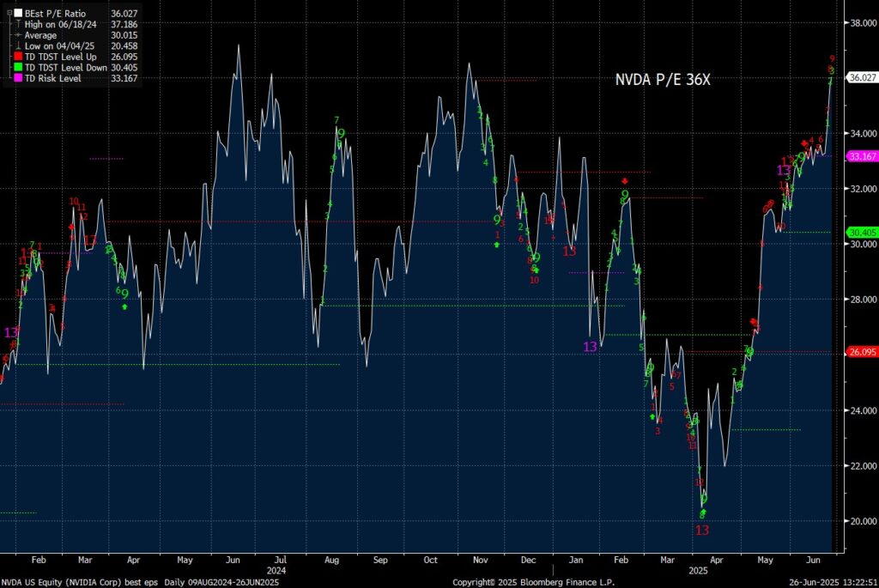Click the legend low value 20.458

coord(124,46)
